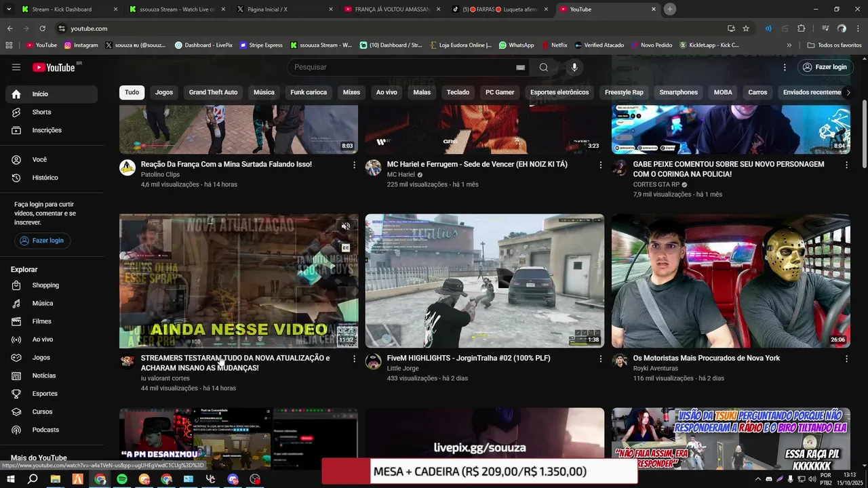Switch to the Página Inicial / X tab
This screenshot has width=868, height=488.
tap(285, 9)
